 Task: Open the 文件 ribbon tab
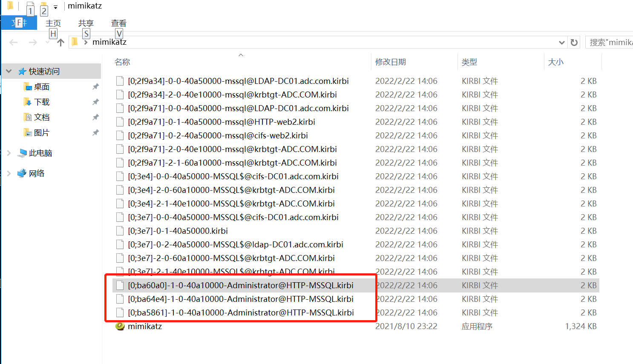coord(19,23)
